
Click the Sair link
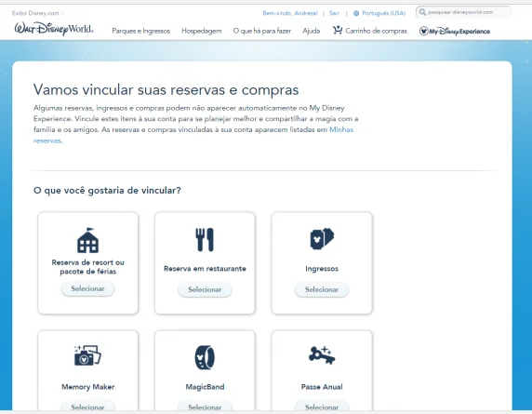334,13
